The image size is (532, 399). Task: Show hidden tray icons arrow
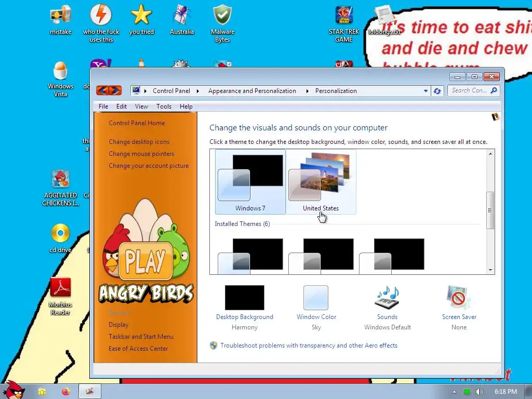click(454, 392)
